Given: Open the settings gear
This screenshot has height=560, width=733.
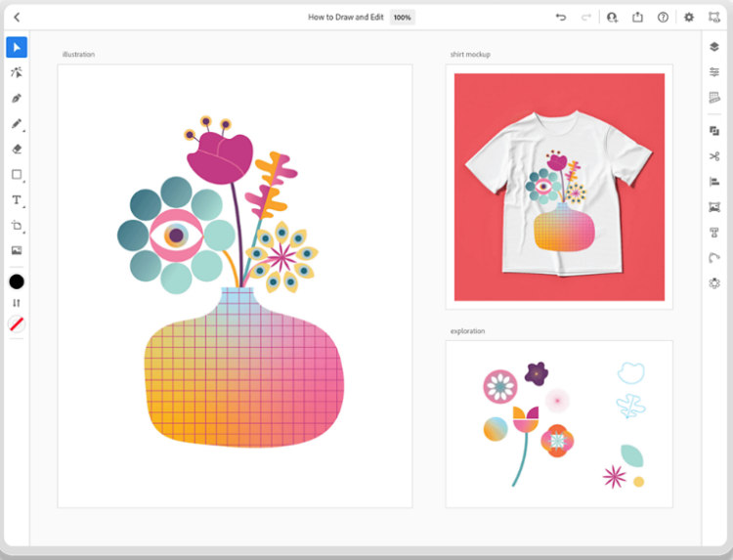Looking at the screenshot, I should pyautogui.click(x=689, y=18).
